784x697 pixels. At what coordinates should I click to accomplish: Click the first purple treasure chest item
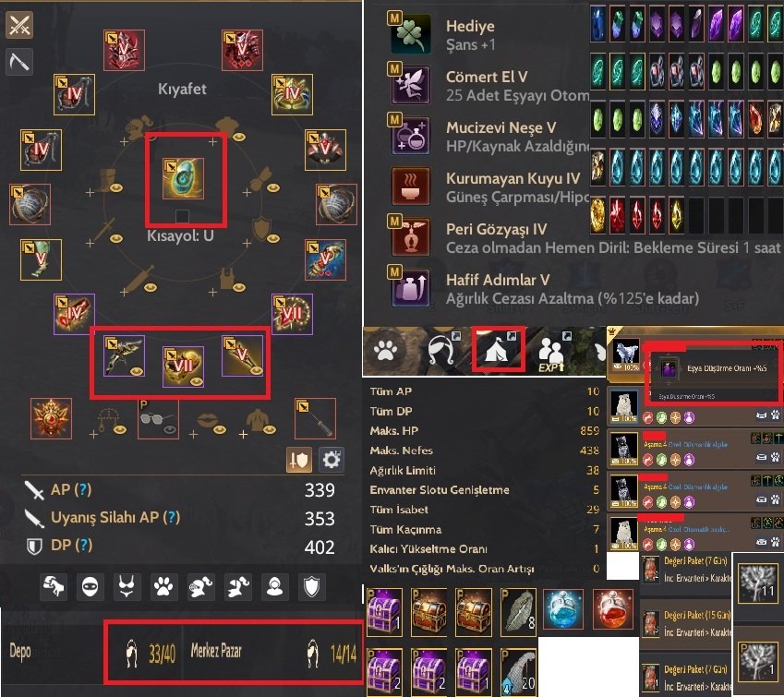pyautogui.click(x=384, y=612)
